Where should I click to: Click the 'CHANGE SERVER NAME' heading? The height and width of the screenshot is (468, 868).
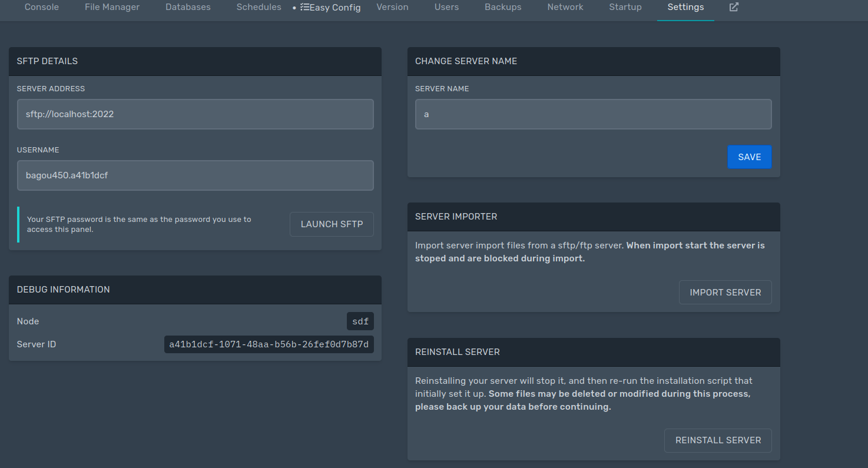click(466, 61)
